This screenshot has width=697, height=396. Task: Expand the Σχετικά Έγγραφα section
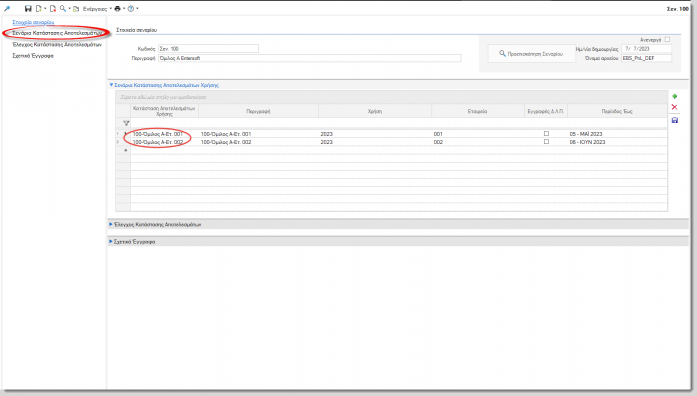[111, 241]
